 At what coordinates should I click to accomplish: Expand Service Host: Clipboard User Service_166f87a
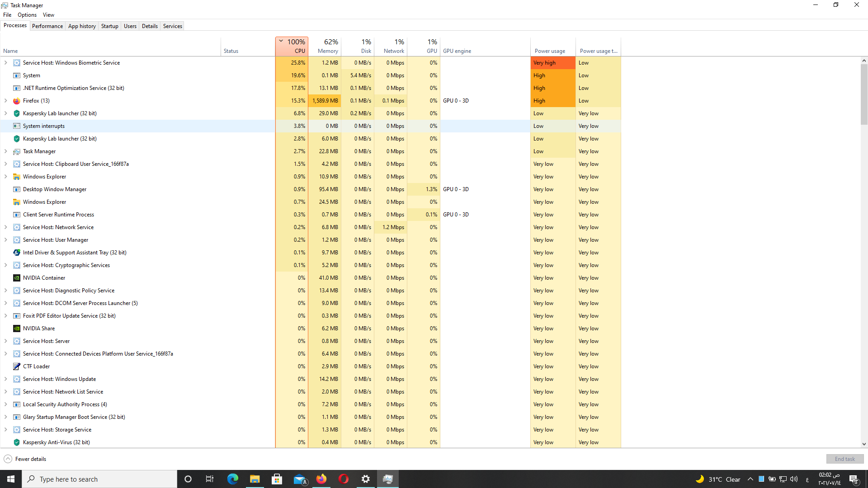6,164
